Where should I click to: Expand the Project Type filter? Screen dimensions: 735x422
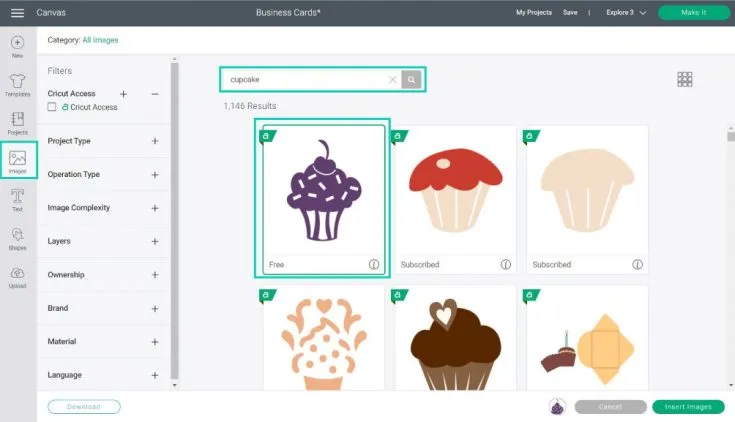point(155,141)
